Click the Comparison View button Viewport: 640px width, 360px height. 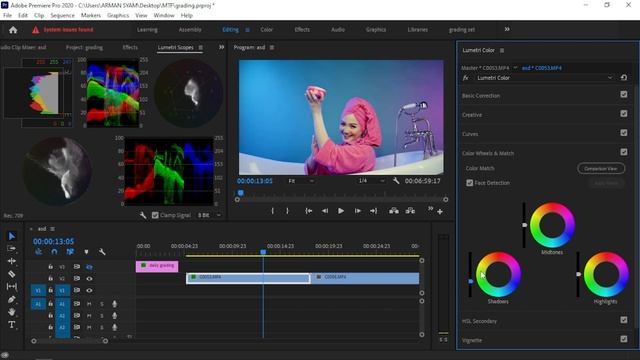coord(601,168)
